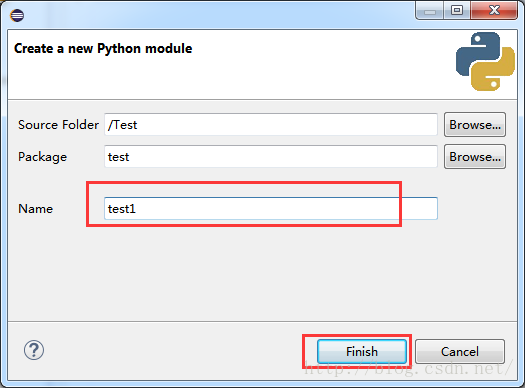
Task: Minimize the new Python module dialog
Action: tap(430, 11)
